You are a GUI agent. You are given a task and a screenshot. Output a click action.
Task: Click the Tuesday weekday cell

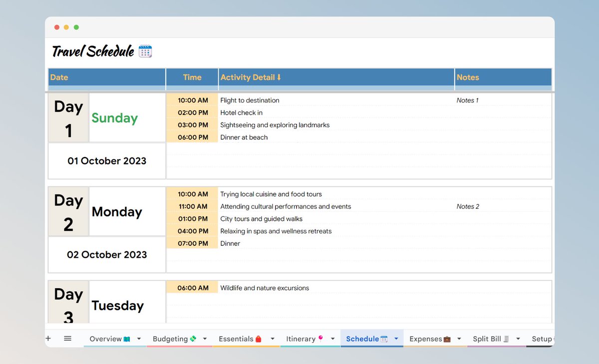[x=127, y=302]
